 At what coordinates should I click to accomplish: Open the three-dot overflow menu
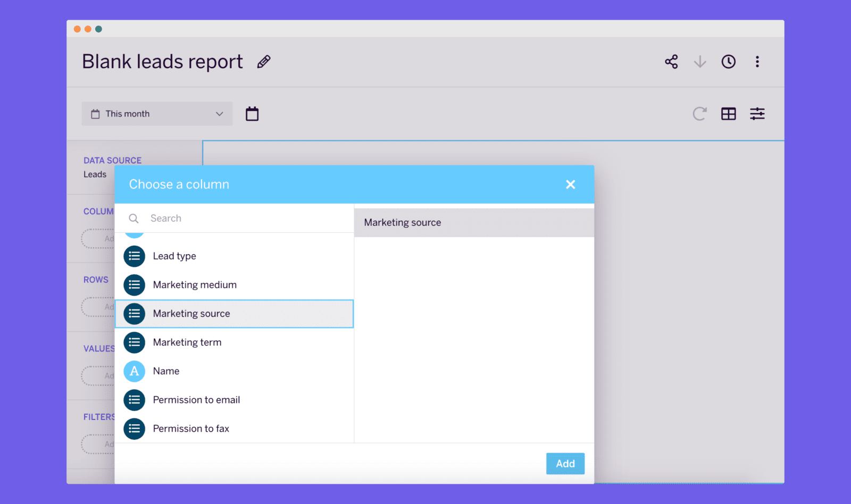pos(757,62)
